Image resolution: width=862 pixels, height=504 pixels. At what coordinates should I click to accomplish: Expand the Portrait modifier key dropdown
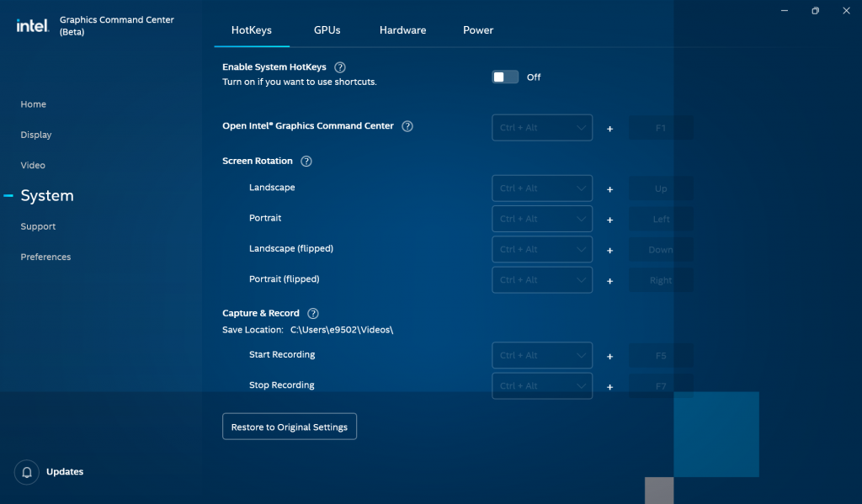pyautogui.click(x=542, y=219)
